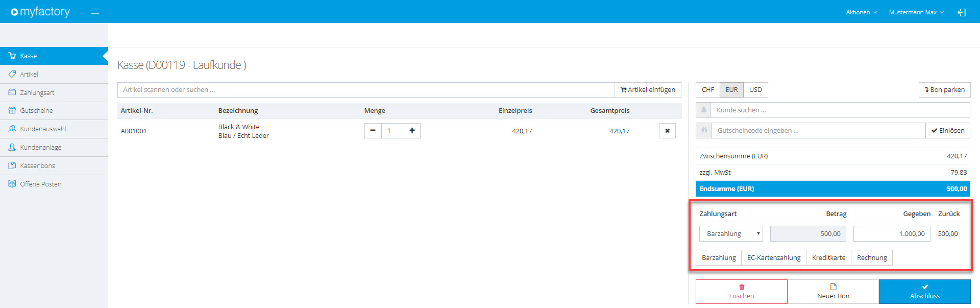This screenshot has height=308, width=980.
Task: Click the Offene Posten book icon
Action: click(x=12, y=184)
